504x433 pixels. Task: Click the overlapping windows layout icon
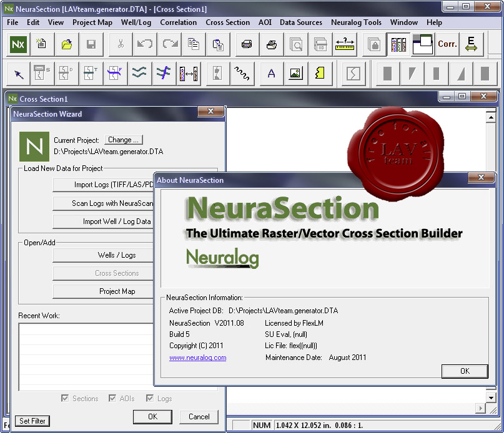[x=423, y=44]
